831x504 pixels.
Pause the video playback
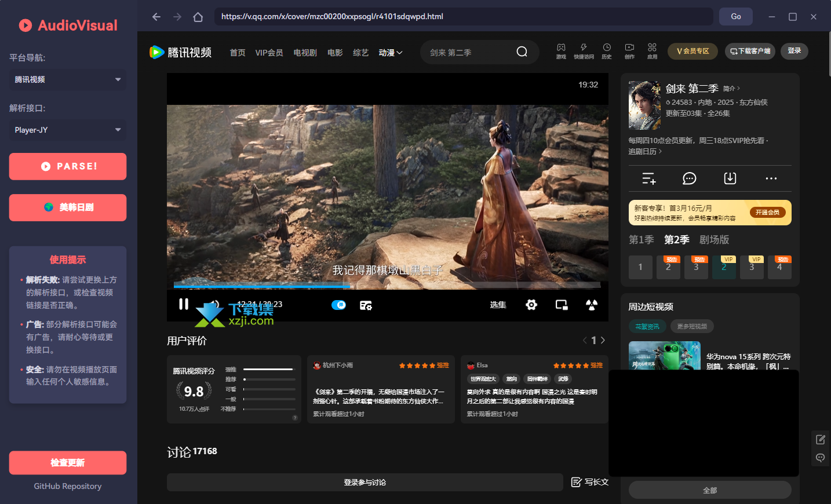coord(184,304)
